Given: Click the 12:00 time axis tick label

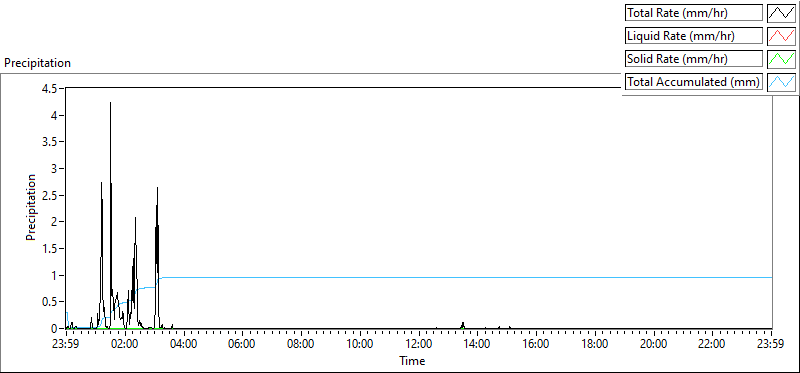Looking at the screenshot, I should coord(418,343).
